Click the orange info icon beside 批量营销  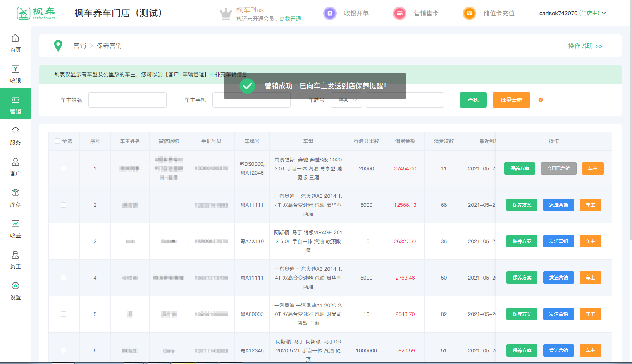pyautogui.click(x=541, y=100)
